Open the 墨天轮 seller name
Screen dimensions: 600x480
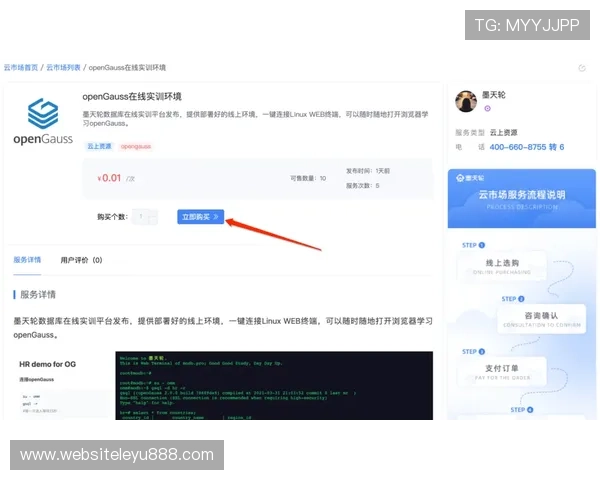tap(494, 95)
